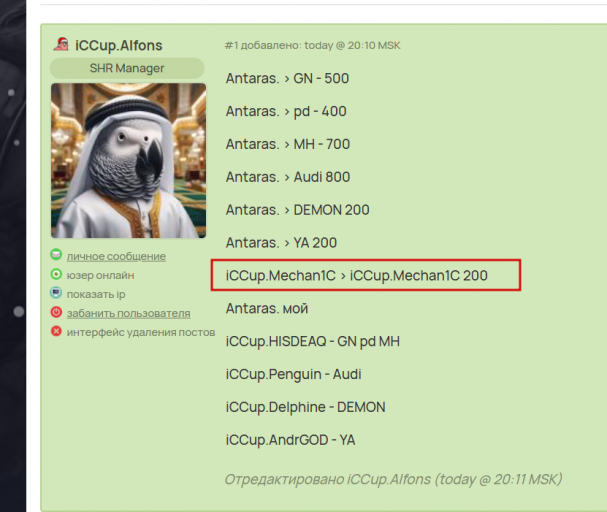
Task: Open the parrot avatar image
Action: tap(129, 160)
